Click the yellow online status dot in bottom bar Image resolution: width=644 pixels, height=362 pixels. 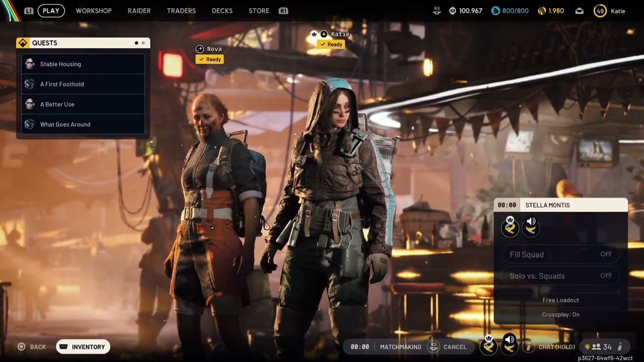pyautogui.click(x=587, y=347)
